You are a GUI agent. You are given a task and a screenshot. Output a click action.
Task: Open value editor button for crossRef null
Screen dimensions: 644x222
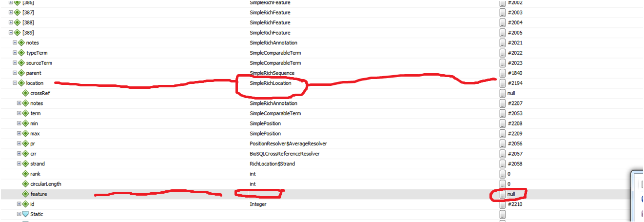[x=503, y=93]
